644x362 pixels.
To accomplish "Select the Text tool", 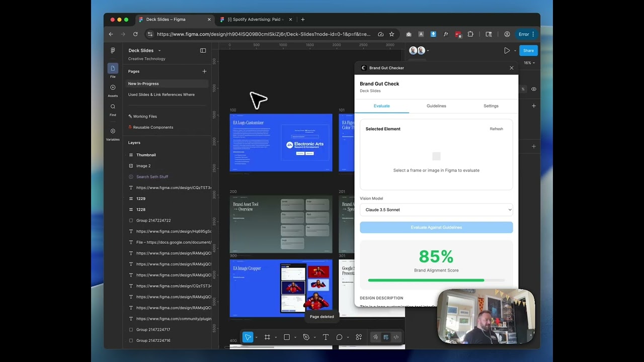I will 326,337.
